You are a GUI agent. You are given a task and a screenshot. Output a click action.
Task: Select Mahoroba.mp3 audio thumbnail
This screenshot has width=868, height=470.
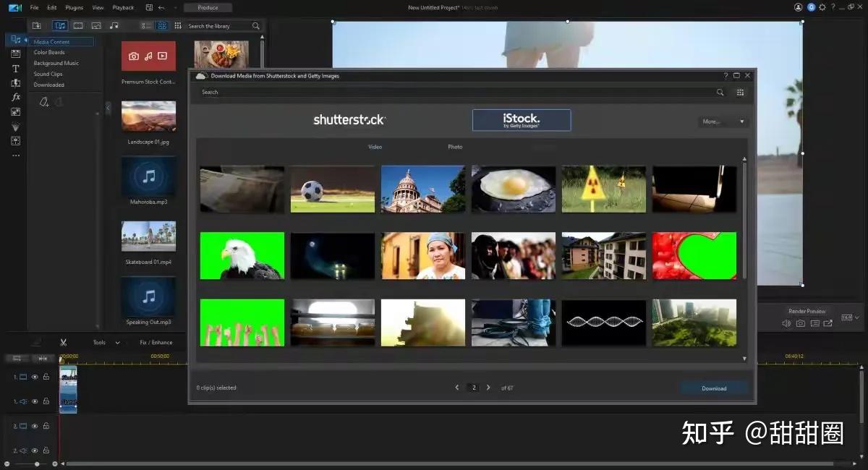coord(148,176)
